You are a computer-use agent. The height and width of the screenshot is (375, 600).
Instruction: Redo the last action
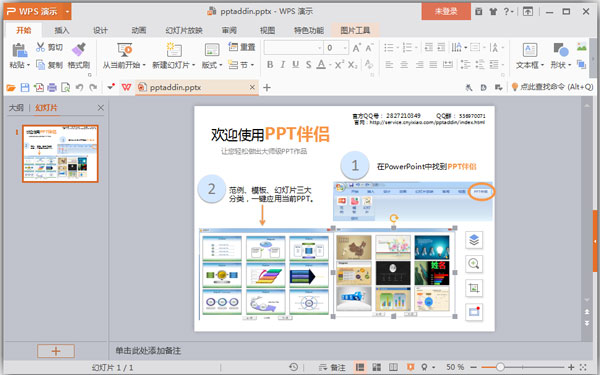point(93,88)
